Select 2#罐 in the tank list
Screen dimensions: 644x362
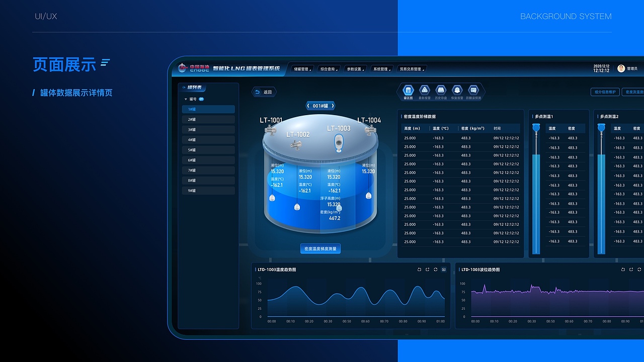(x=208, y=120)
